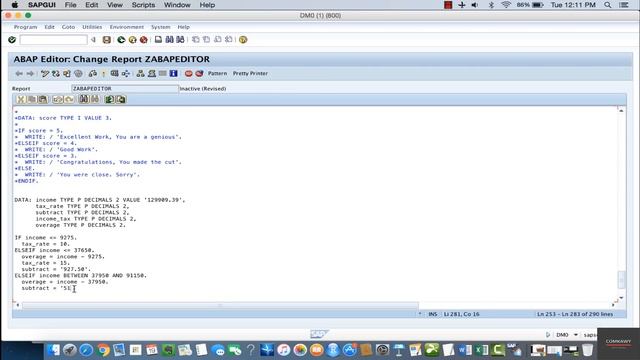640x360 pixels.
Task: Click the line 'ELSEIF income BETWEEN 37950 AND 91150.'
Action: coord(80,276)
